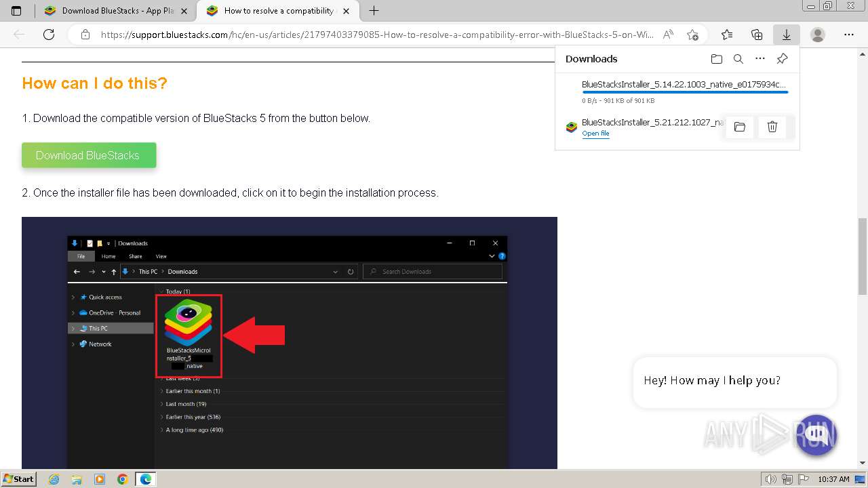Viewport: 868px width, 488px height.
Task: Open Edge Settings and more menu
Action: [x=849, y=35]
